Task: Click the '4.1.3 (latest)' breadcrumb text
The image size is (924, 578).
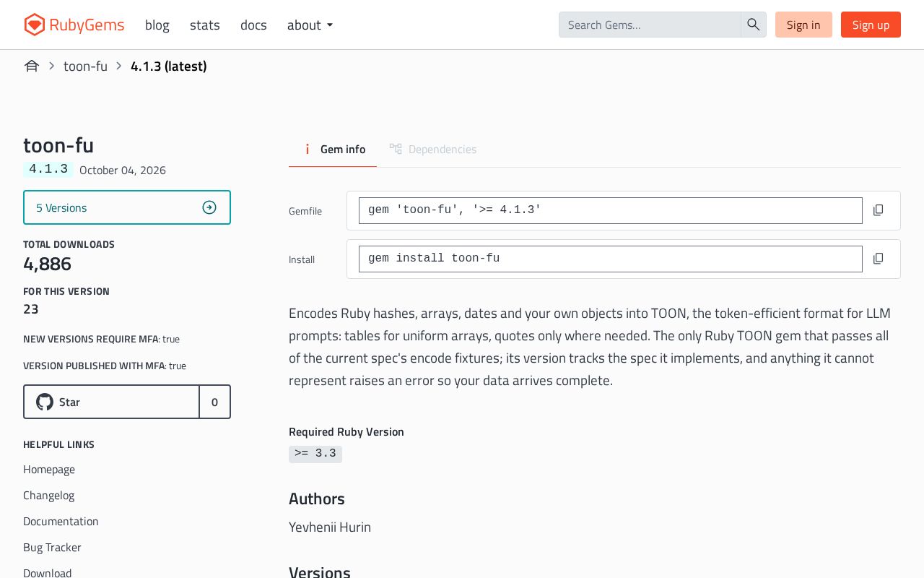Action: [x=169, y=66]
